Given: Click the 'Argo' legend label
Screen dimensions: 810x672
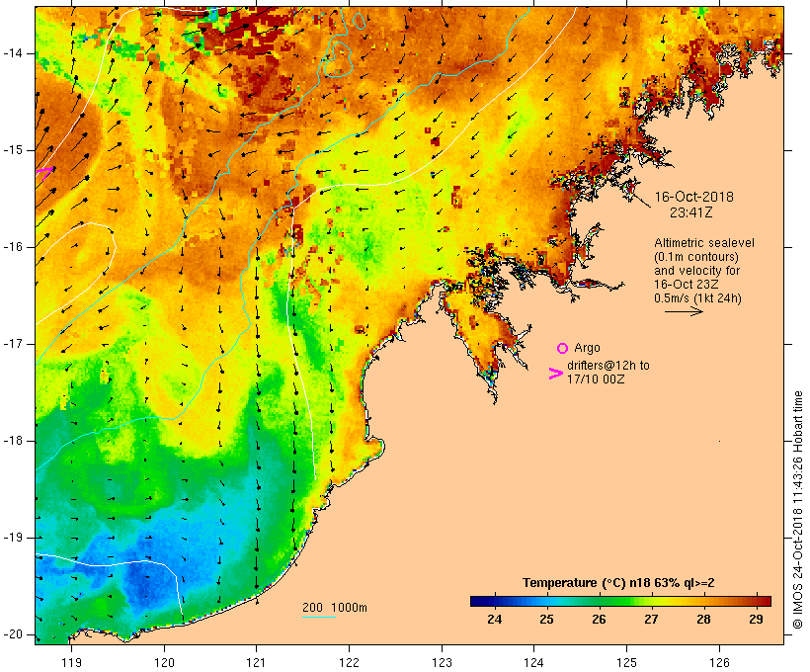Looking at the screenshot, I should (x=587, y=348).
